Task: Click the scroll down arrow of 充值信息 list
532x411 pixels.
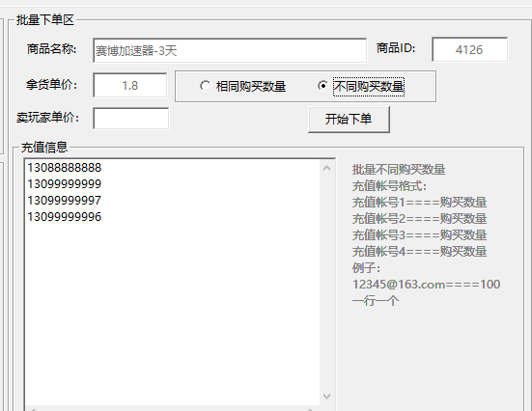Action: coord(326,397)
